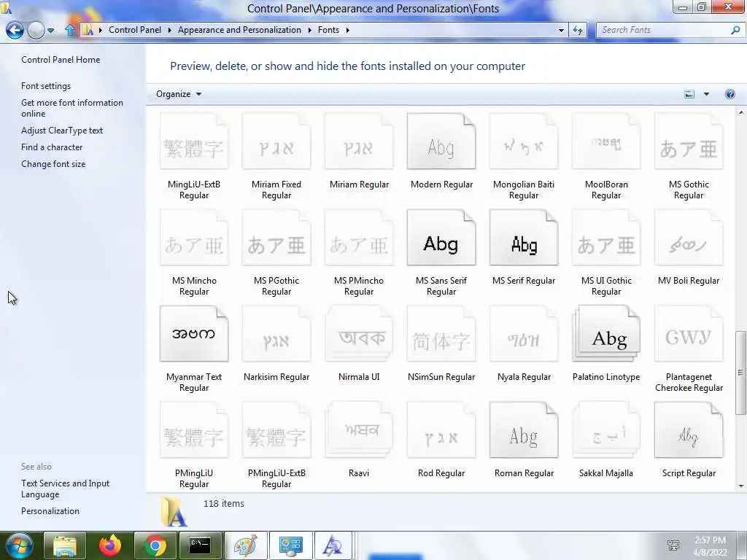The image size is (747, 560).
Task: Select the Raavi font family icon
Action: (x=359, y=429)
